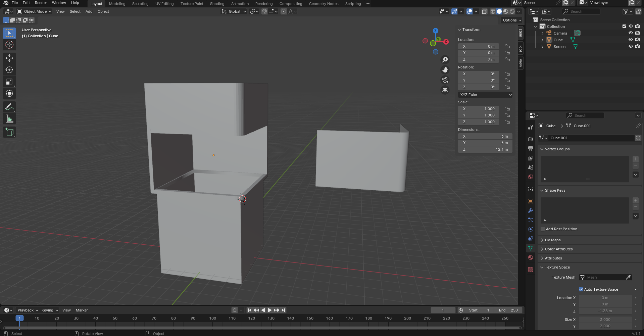
Task: Select the Scale tool in toolbar
Action: [x=9, y=82]
